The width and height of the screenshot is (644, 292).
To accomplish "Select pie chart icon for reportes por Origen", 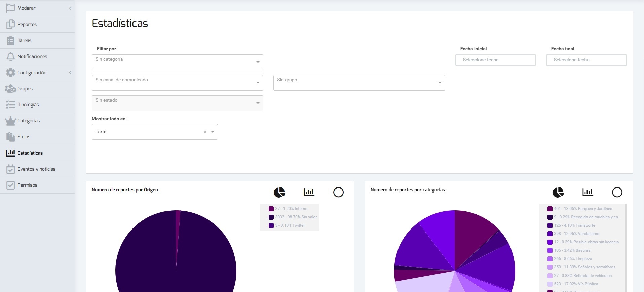I will pyautogui.click(x=279, y=192).
